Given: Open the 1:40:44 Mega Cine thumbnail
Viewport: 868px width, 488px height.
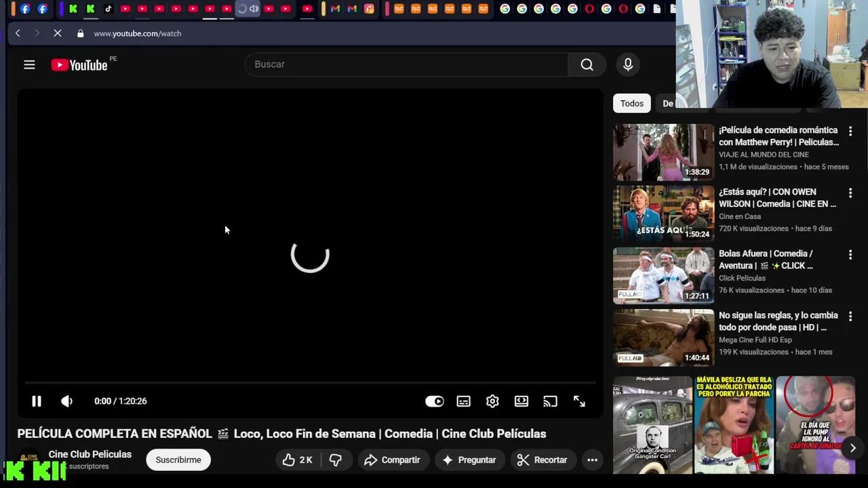Looking at the screenshot, I should pos(663,337).
